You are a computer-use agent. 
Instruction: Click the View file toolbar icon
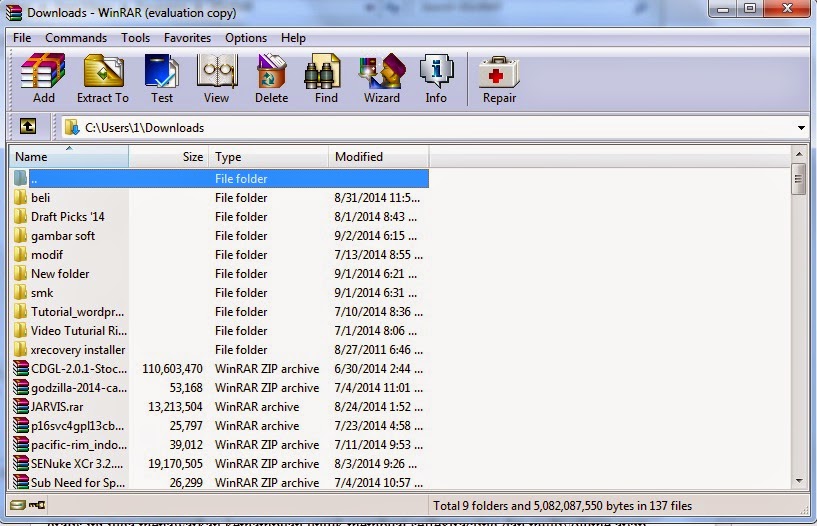tap(217, 71)
